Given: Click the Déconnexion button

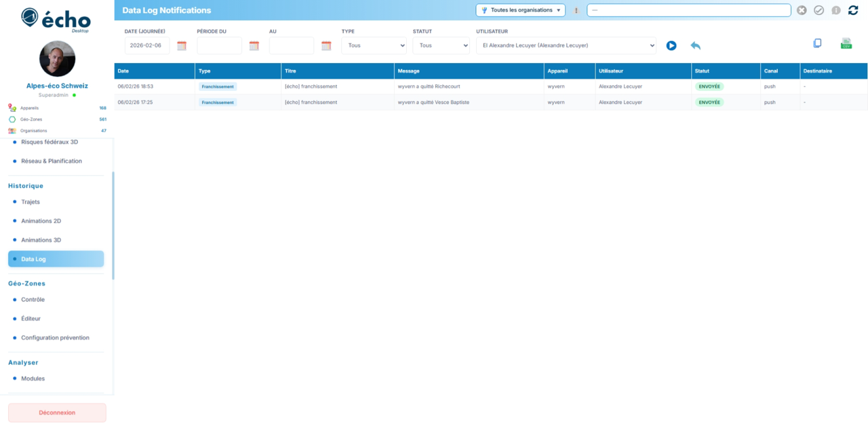Looking at the screenshot, I should click(56, 412).
